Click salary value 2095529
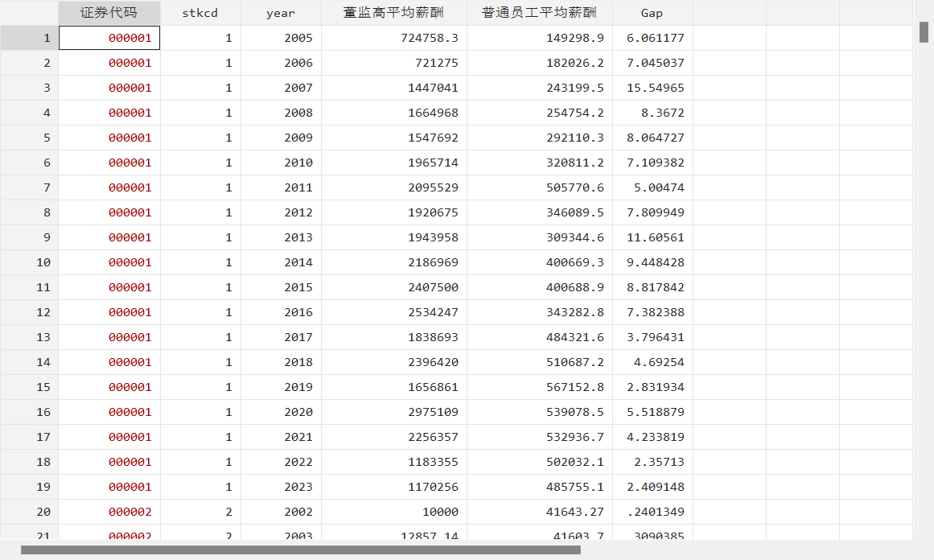The height and width of the screenshot is (560, 934). point(393,187)
